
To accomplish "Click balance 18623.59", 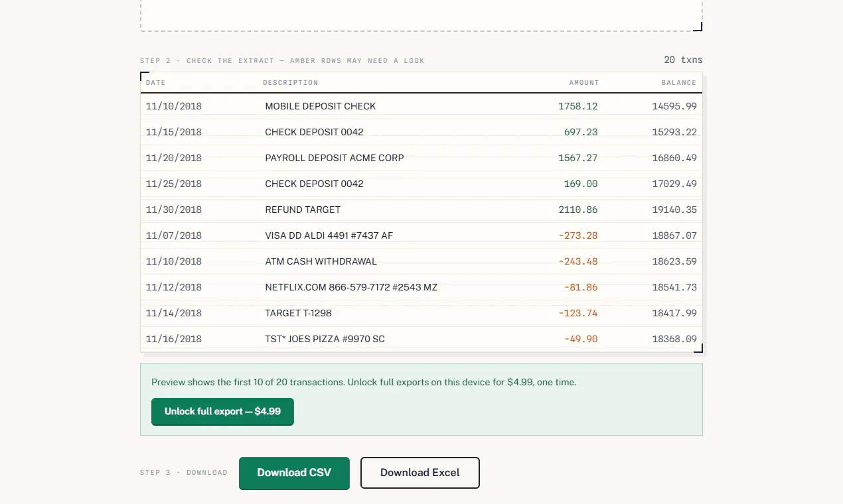I will coord(674,261).
